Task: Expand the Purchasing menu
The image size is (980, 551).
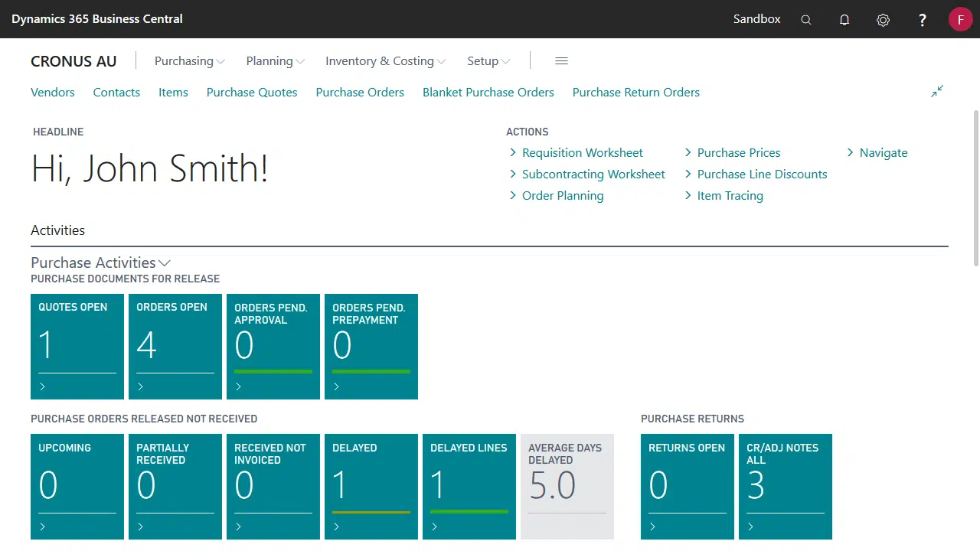Action: pyautogui.click(x=189, y=61)
